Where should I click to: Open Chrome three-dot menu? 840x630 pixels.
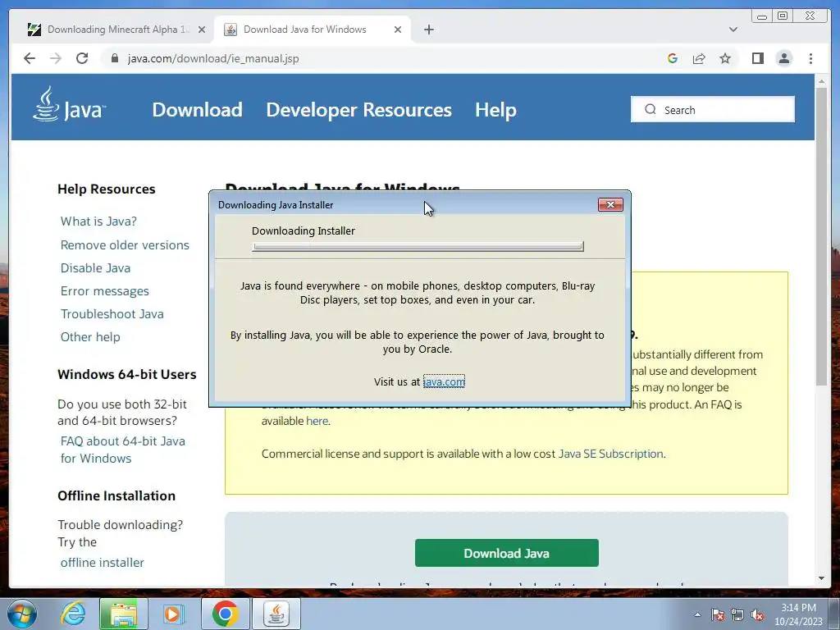tap(810, 58)
